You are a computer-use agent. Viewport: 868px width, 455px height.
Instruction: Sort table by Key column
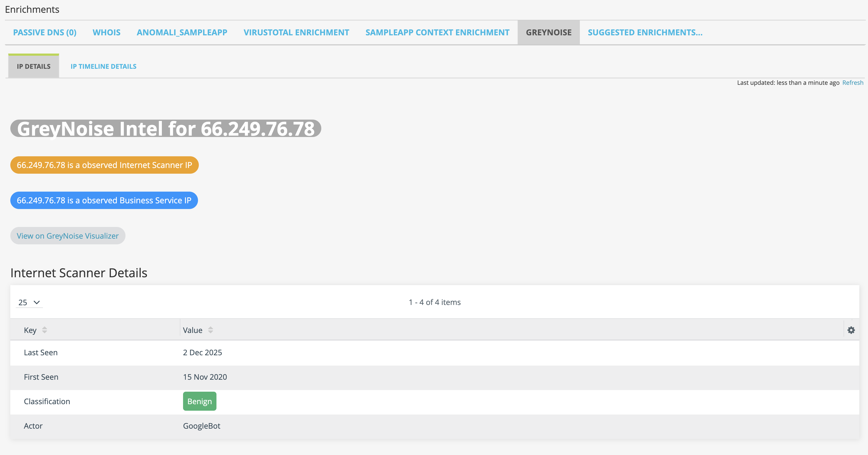(44, 330)
